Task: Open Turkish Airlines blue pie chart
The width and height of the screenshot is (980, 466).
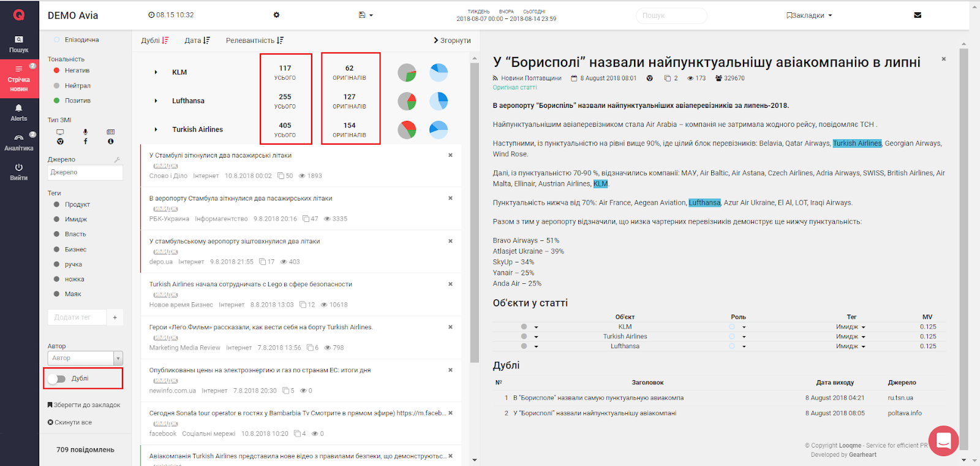Action: (439, 129)
